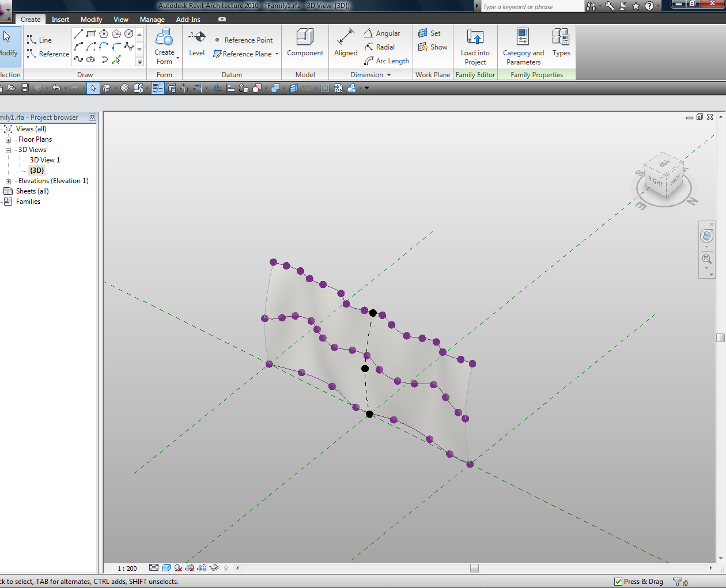
Task: Click the horizontal scrollbar thumb
Action: [x=474, y=568]
